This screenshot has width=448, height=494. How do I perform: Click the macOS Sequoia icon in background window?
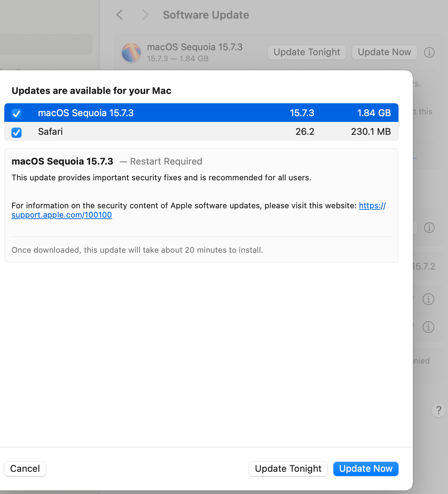pos(131,52)
